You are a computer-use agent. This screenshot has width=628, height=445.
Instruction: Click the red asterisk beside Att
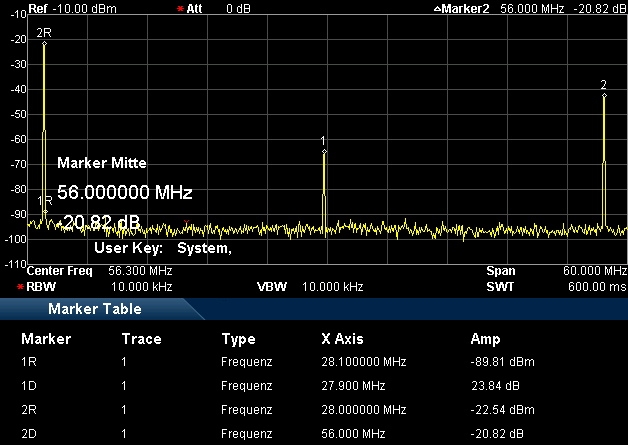[x=180, y=8]
